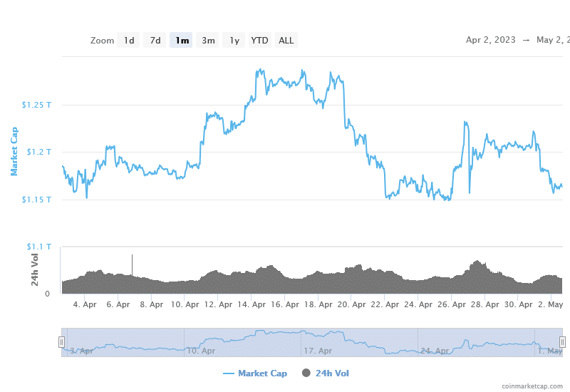Click the 16. Apr date label
570x392 pixels.
284,305
